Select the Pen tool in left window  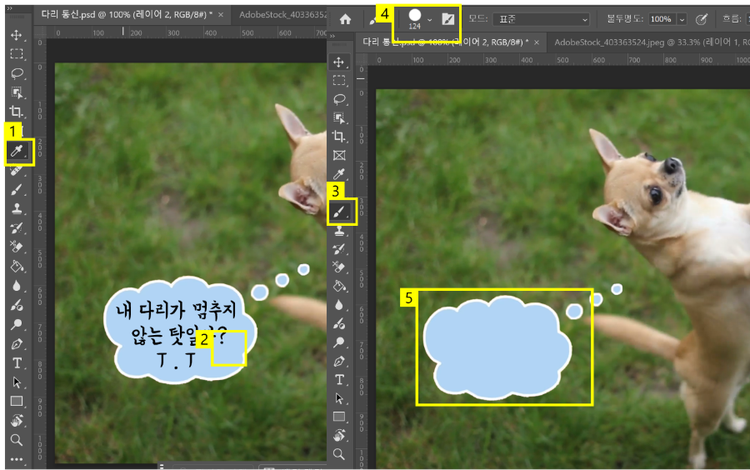[17, 344]
